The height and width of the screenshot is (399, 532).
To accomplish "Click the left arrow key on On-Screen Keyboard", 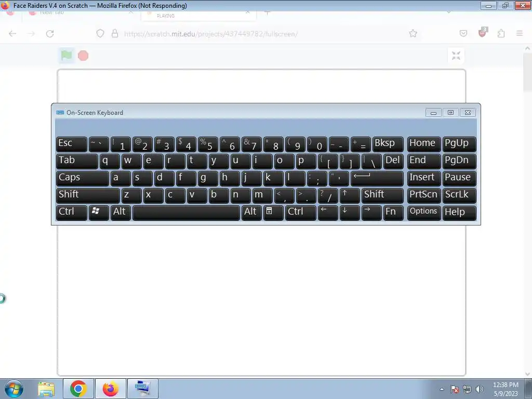I will [x=328, y=212].
